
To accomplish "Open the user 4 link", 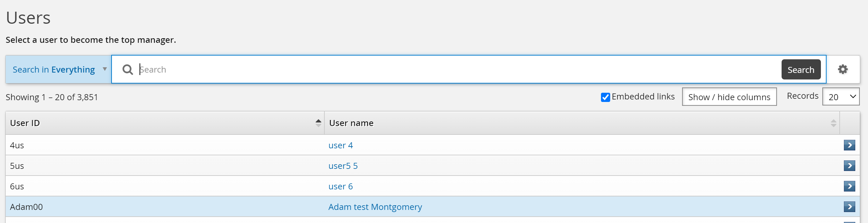I will (340, 145).
